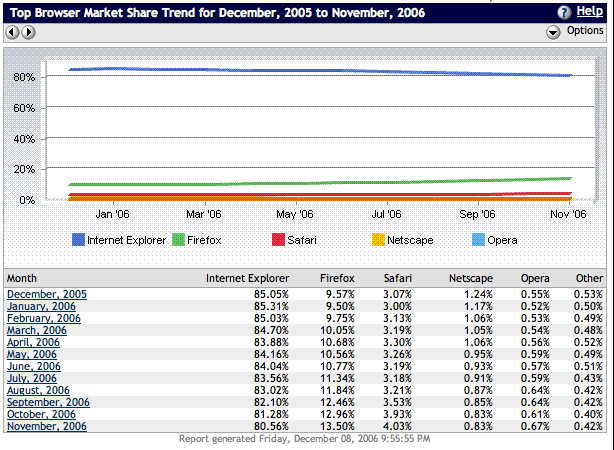The image size is (614, 450).
Task: Open the March, 2006 report link
Action: [x=37, y=331]
